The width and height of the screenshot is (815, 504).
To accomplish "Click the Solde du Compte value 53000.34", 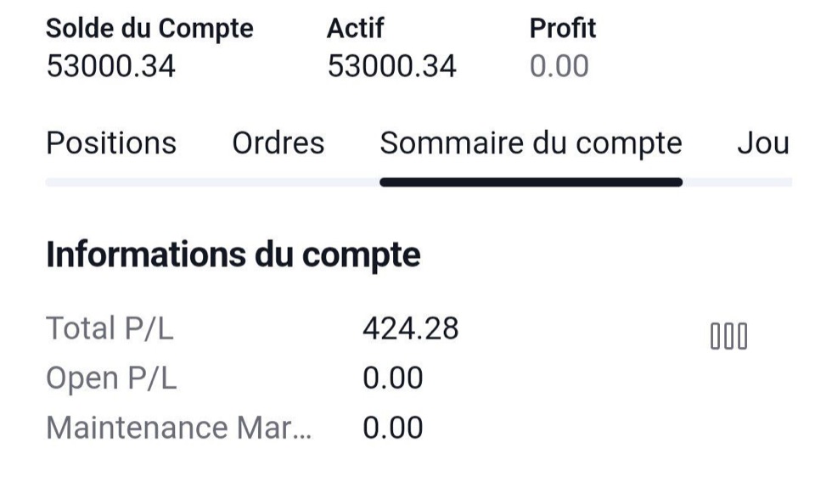I will coord(110,66).
